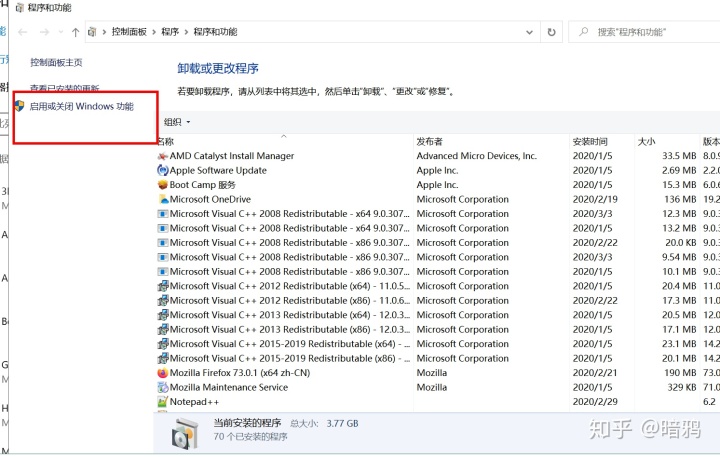Click 程序 in the breadcrumb path
The height and width of the screenshot is (458, 720).
tap(170, 32)
